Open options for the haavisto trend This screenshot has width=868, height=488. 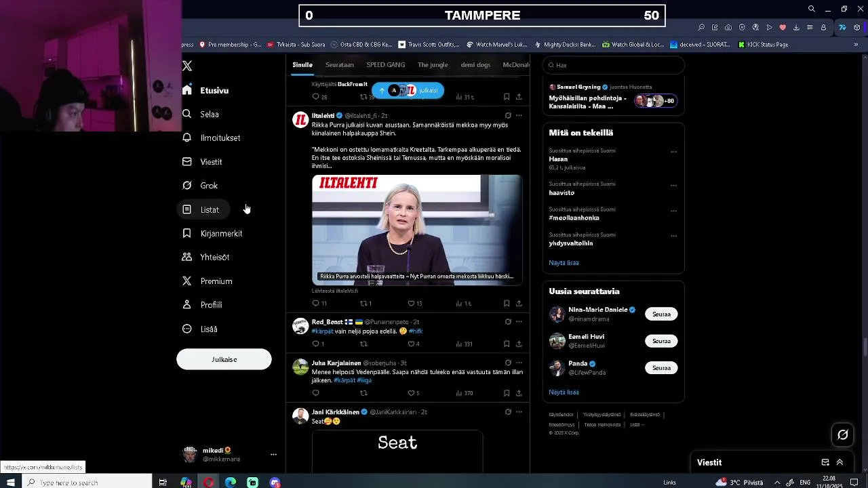673,186
